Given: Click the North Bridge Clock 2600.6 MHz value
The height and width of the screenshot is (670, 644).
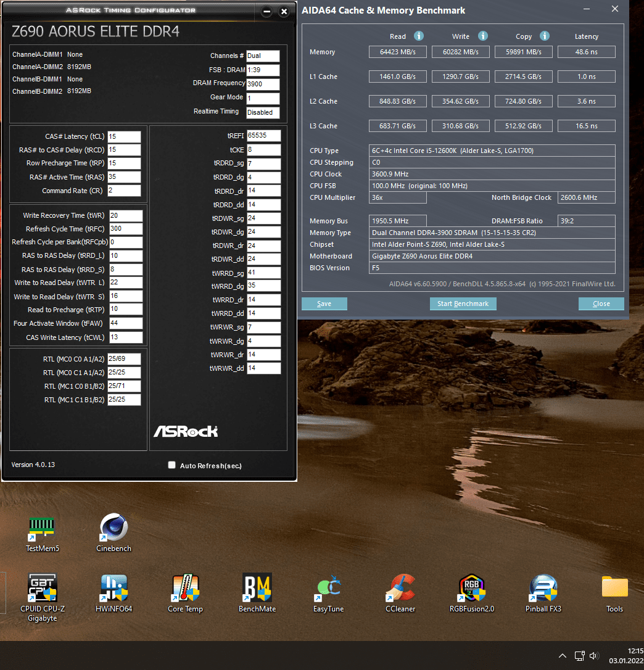Looking at the screenshot, I should coord(586,197).
